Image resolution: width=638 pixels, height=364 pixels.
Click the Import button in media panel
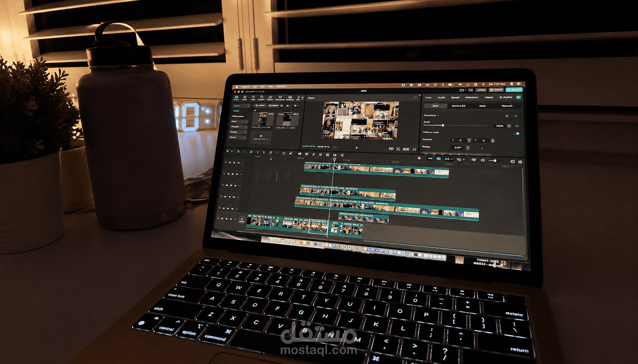click(x=260, y=105)
